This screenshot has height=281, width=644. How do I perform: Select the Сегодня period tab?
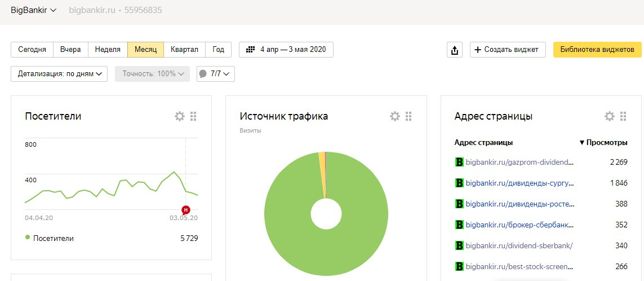coord(33,49)
